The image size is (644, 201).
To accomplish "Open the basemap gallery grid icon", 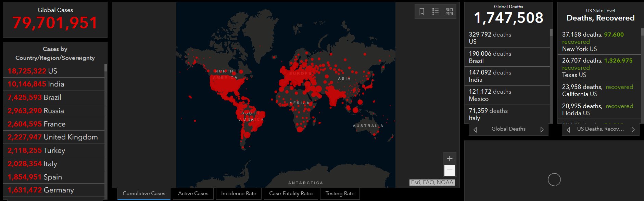I will 449,12.
